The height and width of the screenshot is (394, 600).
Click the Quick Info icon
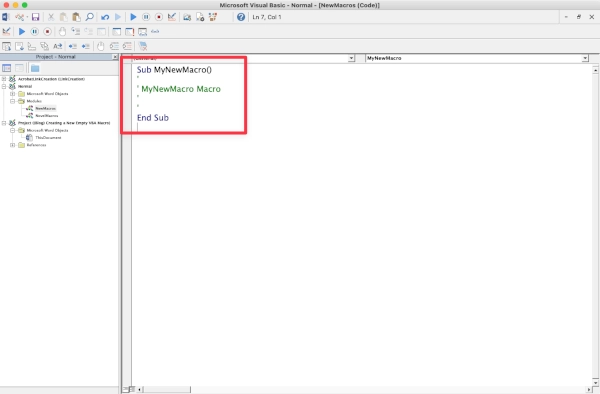pyautogui.click(x=32, y=47)
